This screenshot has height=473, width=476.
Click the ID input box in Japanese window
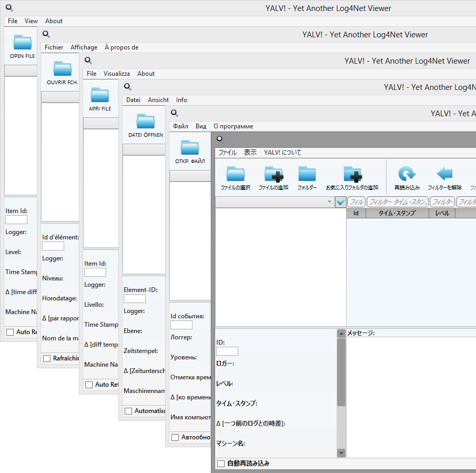pos(227,351)
